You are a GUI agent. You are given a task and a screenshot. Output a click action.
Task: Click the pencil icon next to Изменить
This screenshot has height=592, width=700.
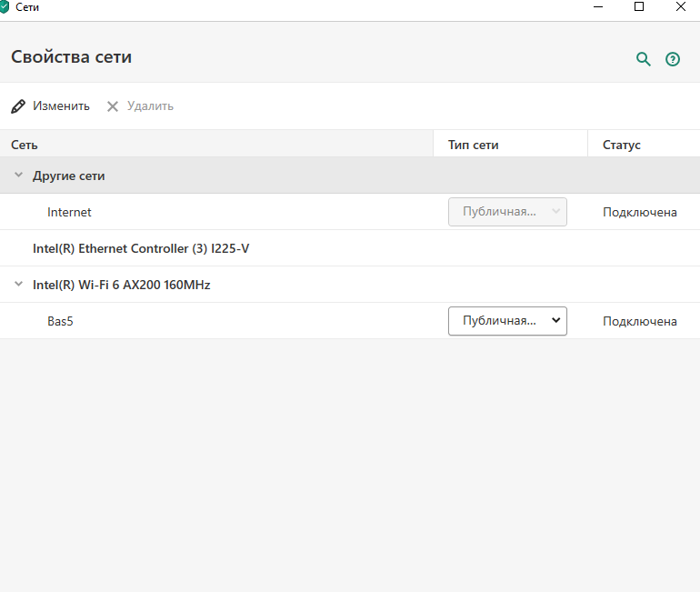coord(18,106)
